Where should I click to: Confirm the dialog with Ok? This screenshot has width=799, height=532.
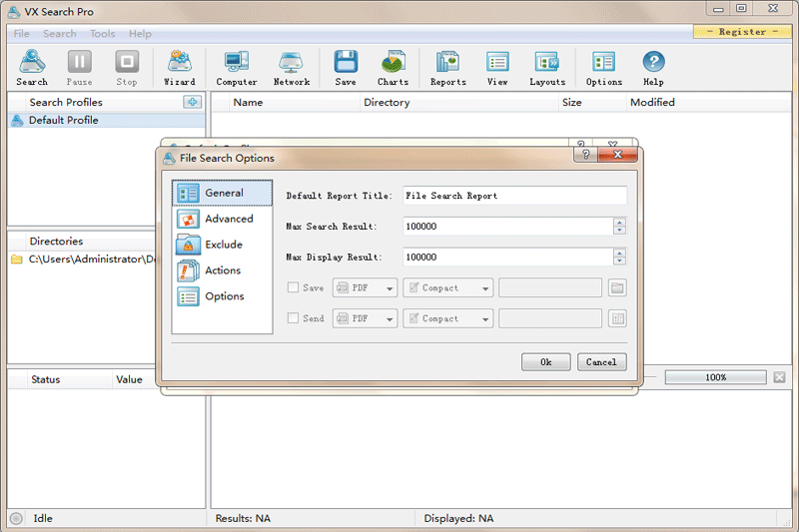click(x=545, y=362)
